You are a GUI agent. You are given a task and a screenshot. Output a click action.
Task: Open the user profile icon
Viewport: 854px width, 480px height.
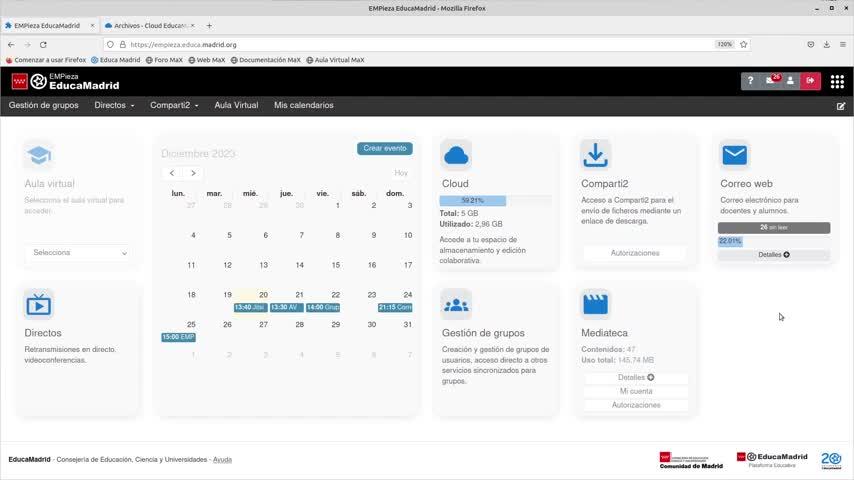(790, 81)
